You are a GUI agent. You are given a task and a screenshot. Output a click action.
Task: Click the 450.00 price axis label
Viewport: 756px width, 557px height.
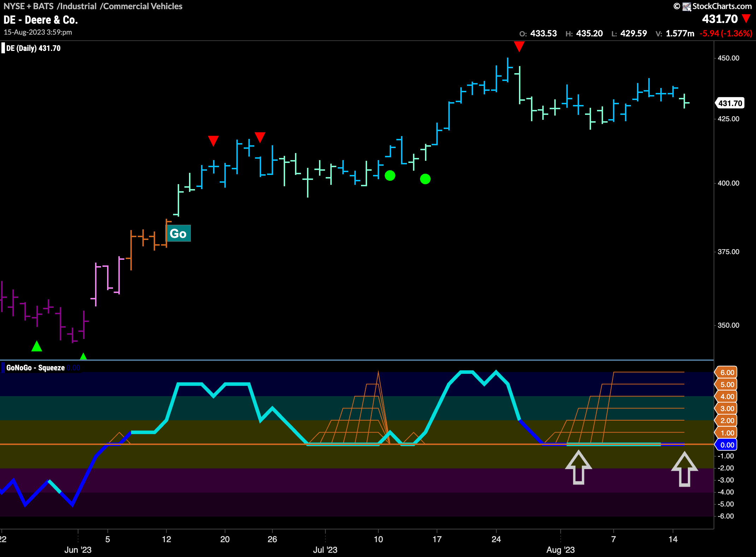tap(728, 58)
